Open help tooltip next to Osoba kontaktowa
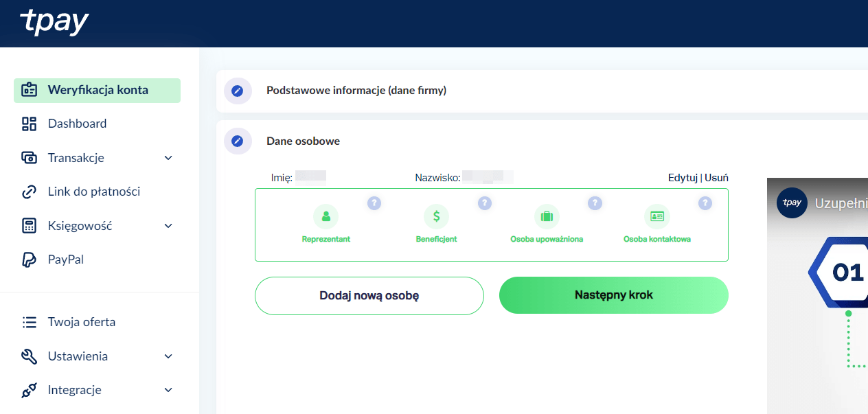Viewport: 868px width, 414px height. click(x=705, y=203)
